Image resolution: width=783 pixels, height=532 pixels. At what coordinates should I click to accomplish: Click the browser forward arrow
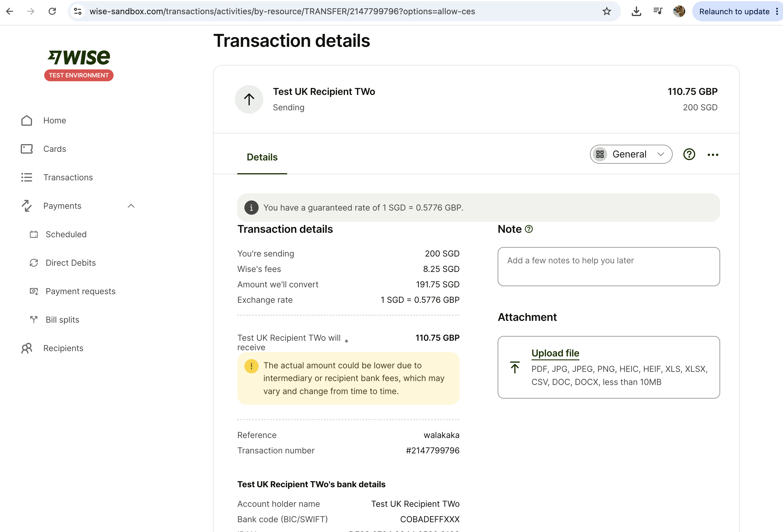31,12
